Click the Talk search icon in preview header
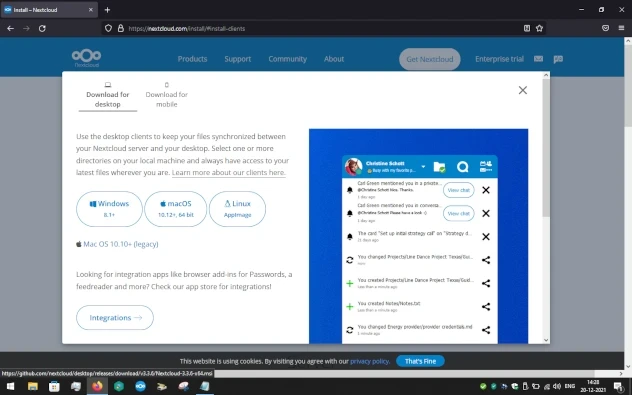 pyautogui.click(x=463, y=166)
